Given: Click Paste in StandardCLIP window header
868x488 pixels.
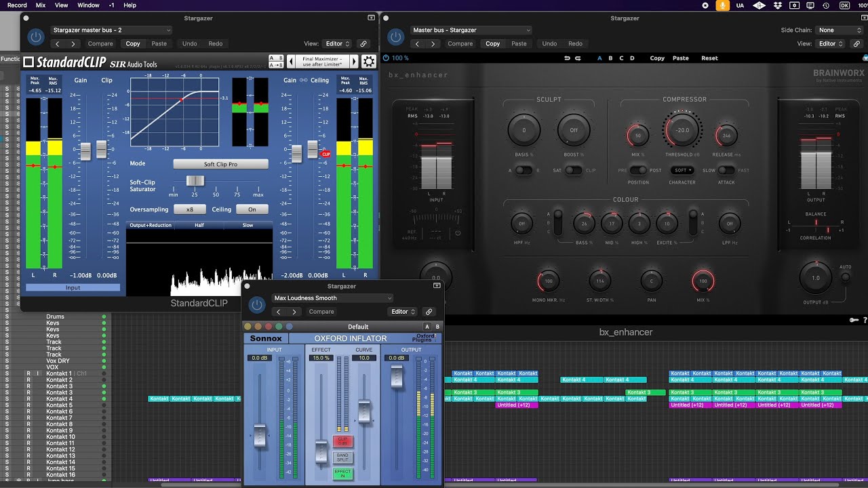Looking at the screenshot, I should (x=159, y=44).
